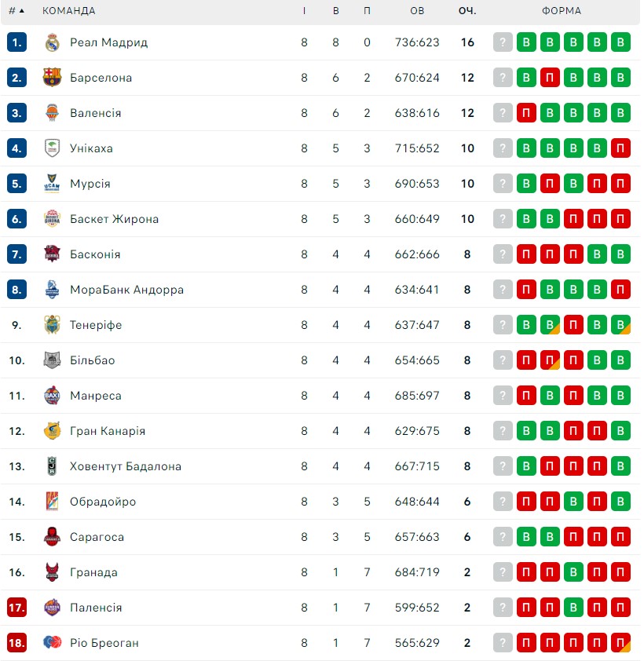Click the КОМАНДА column header
Screen dimensions: 644x661
69,11
